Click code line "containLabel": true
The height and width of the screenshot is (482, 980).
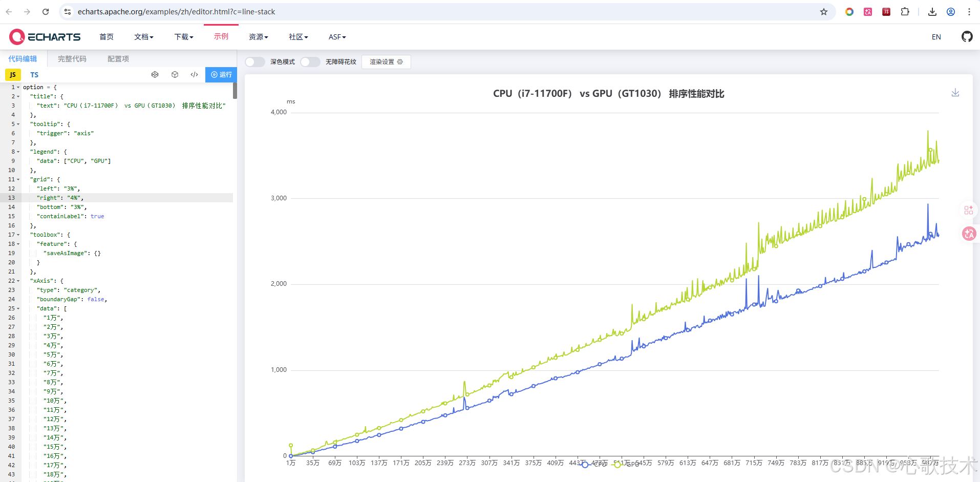tap(70, 216)
